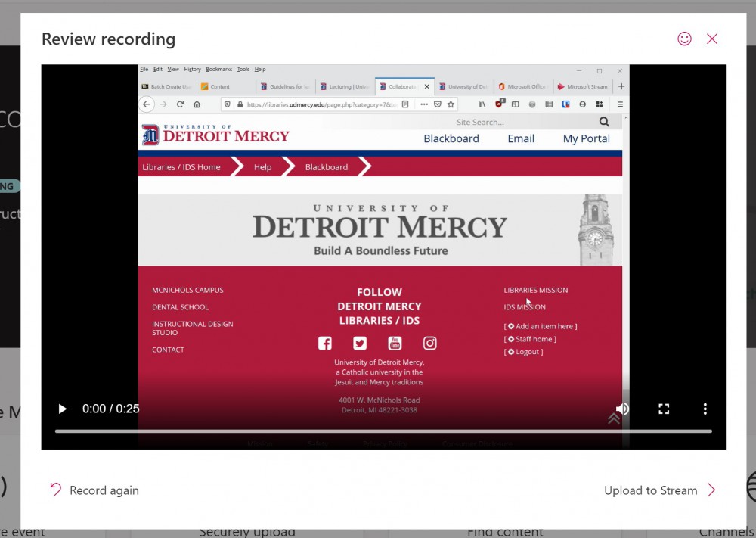756x538 pixels.
Task: Choose Upload to Stream
Action: click(x=652, y=490)
